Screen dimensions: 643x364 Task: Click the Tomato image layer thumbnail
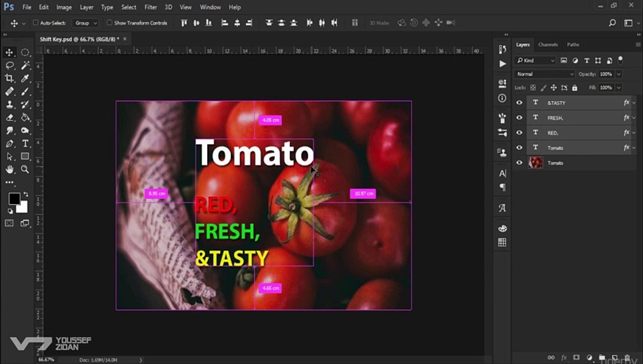536,163
